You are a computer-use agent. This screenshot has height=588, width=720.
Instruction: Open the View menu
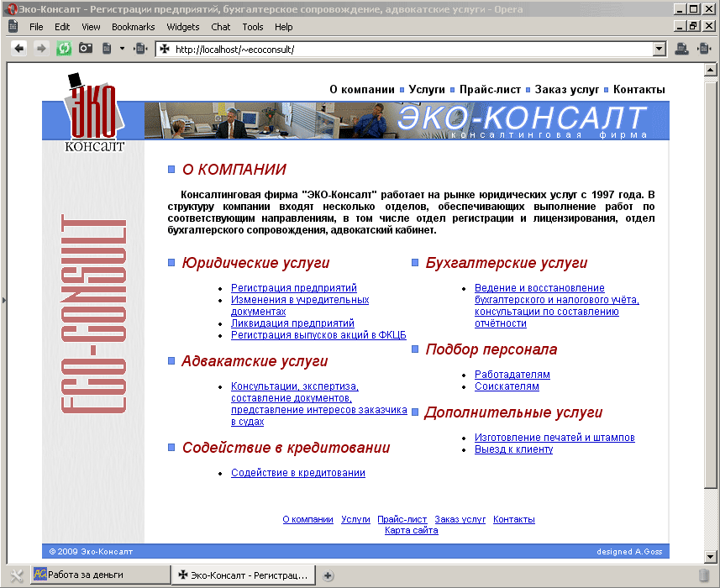tap(91, 27)
